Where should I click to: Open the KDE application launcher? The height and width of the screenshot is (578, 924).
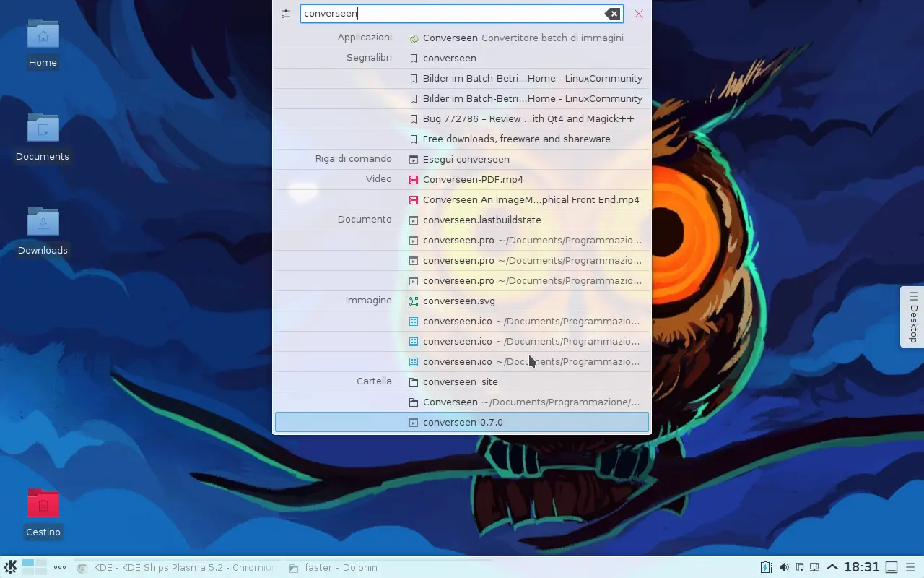10,567
